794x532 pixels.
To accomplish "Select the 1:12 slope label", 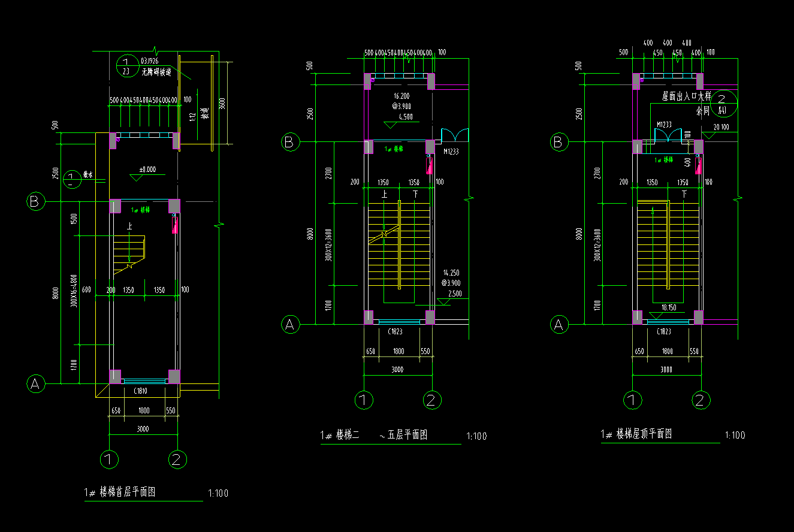I will [x=192, y=117].
